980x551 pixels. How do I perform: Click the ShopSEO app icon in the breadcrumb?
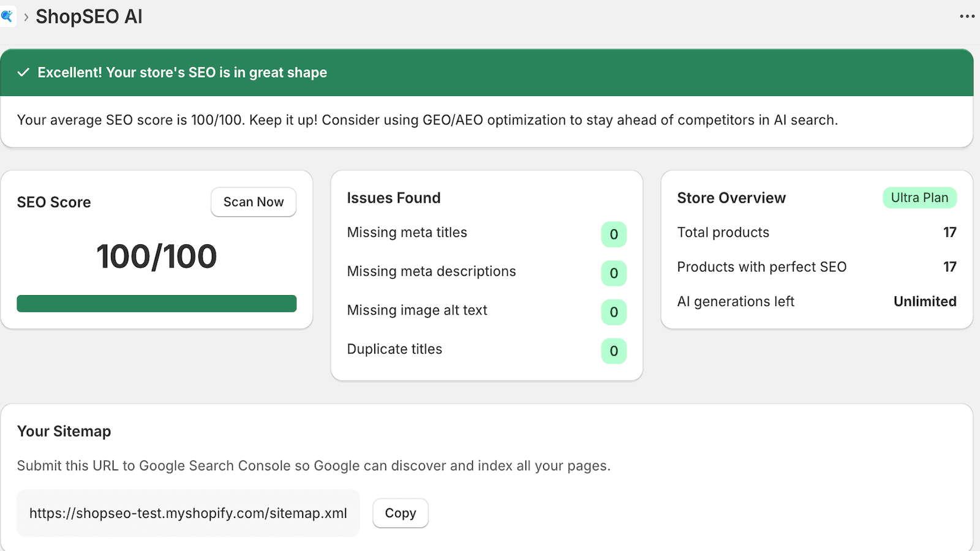[x=7, y=17]
